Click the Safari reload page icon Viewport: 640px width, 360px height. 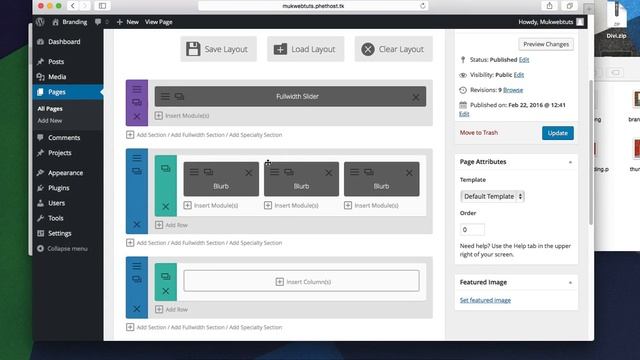pyautogui.click(x=422, y=6)
